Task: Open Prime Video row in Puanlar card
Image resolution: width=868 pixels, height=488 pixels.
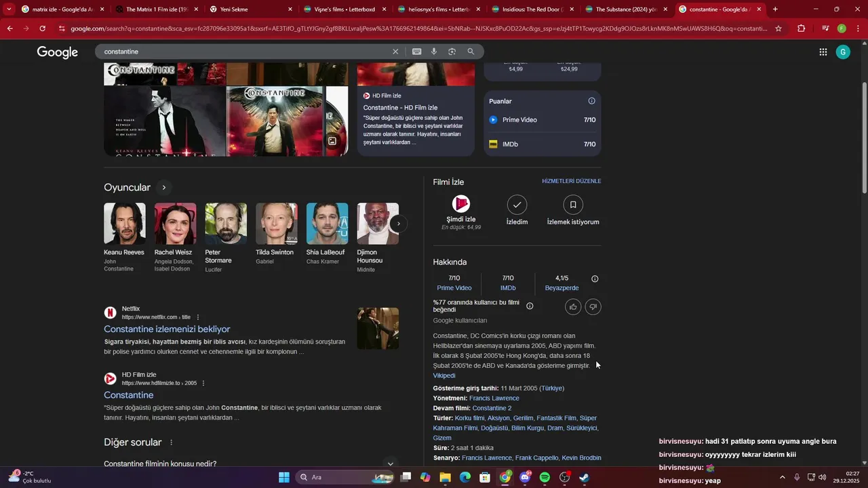Action: pos(542,120)
